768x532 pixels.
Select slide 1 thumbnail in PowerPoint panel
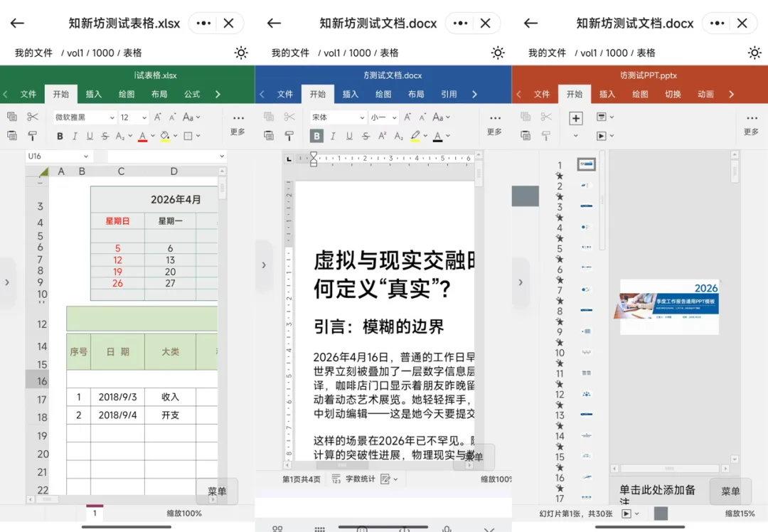pyautogui.click(x=586, y=164)
